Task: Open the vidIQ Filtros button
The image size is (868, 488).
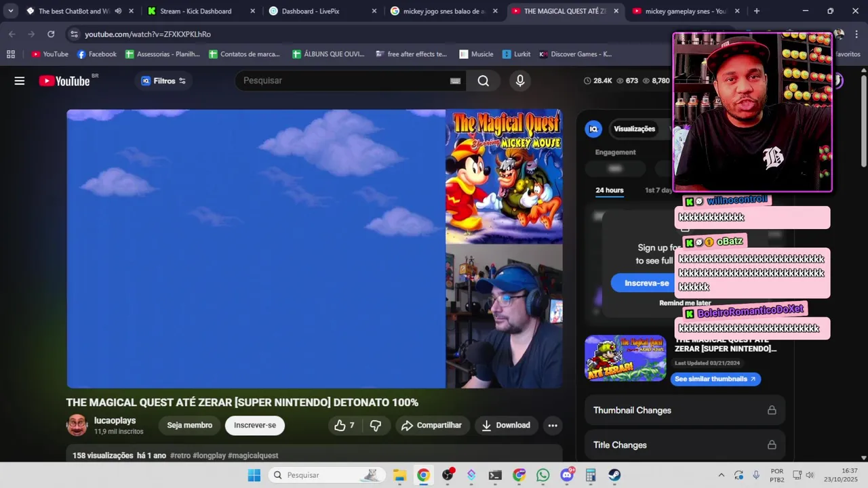Action: 163,81
